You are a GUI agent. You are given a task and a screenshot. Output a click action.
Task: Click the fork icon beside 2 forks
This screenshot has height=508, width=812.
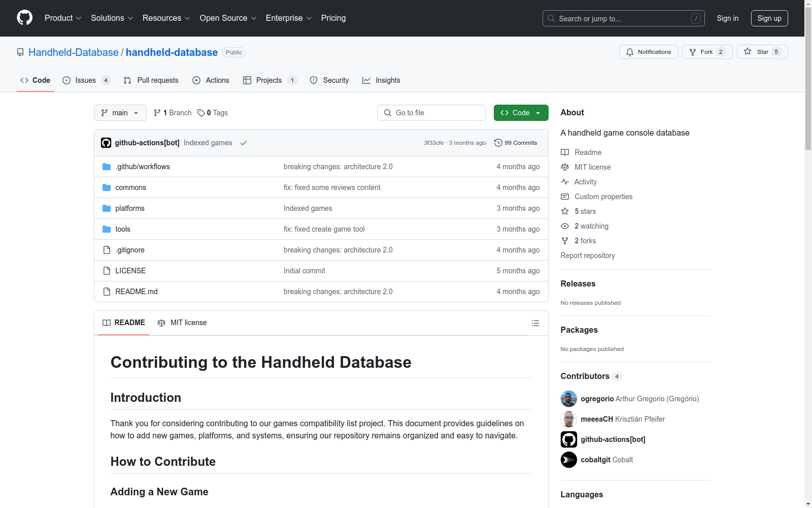click(x=565, y=241)
